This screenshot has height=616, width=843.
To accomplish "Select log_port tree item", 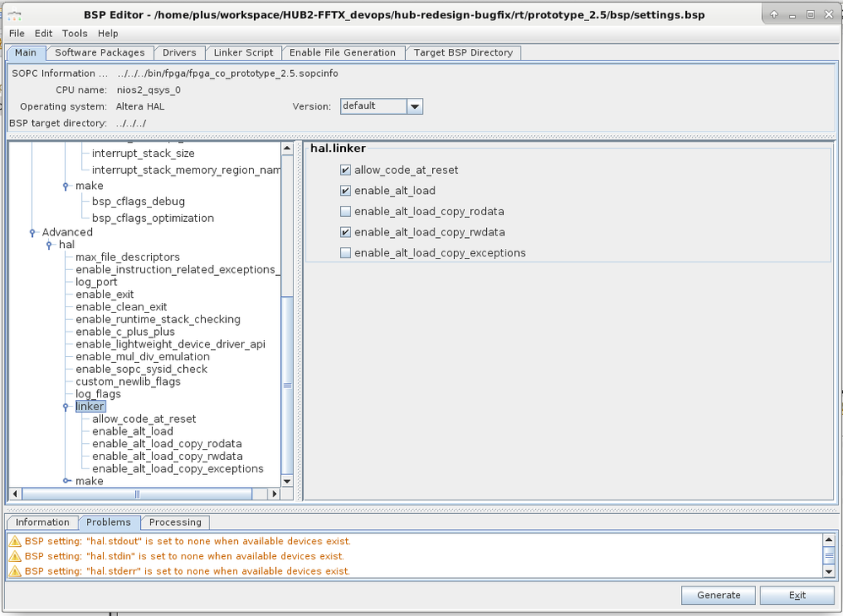I will click(x=96, y=282).
